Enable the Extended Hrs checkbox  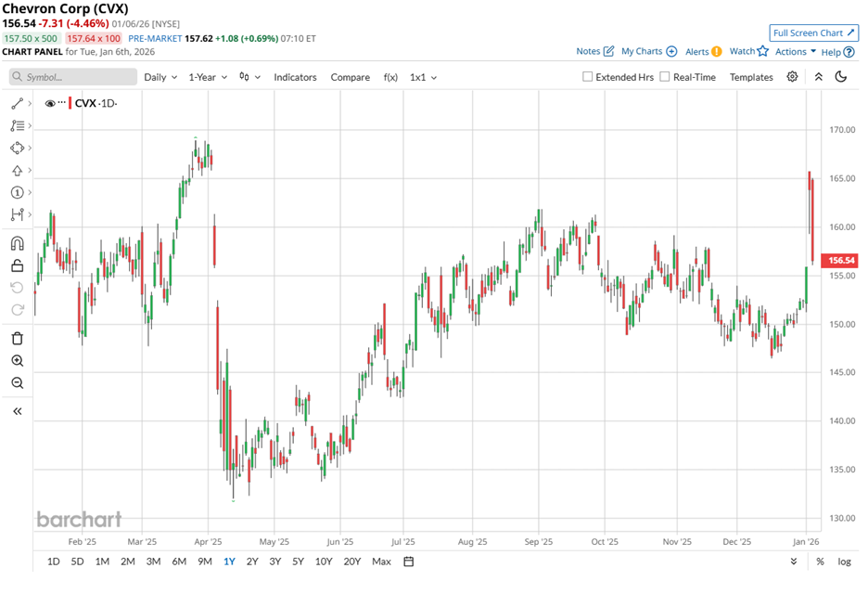[588, 77]
